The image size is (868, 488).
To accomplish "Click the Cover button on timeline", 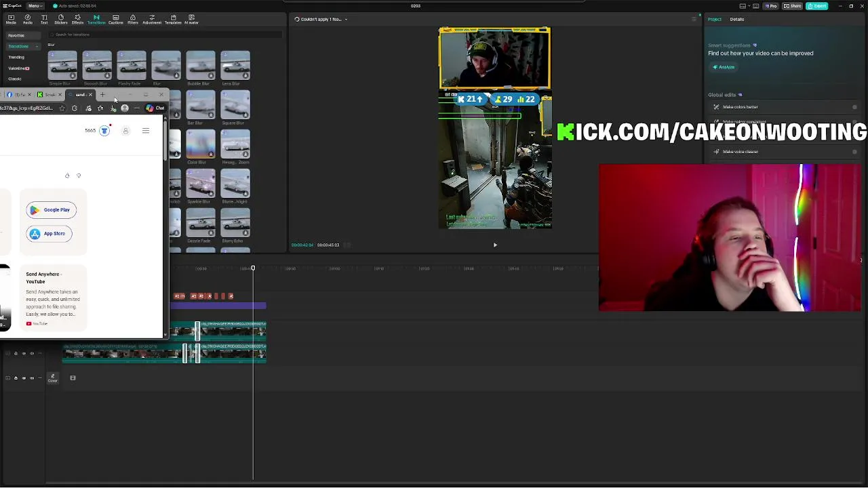I will [x=52, y=378].
